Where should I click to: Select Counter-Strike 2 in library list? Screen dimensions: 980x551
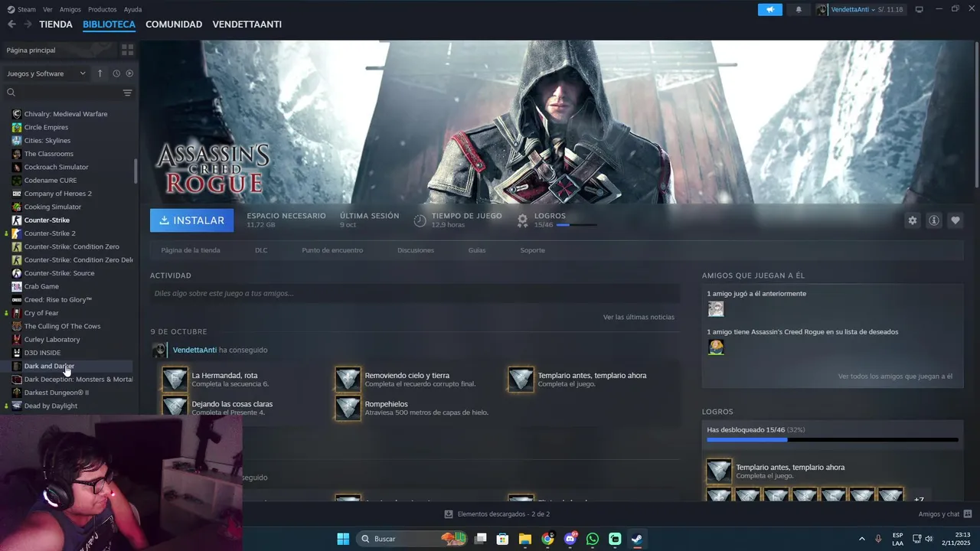[50, 233]
